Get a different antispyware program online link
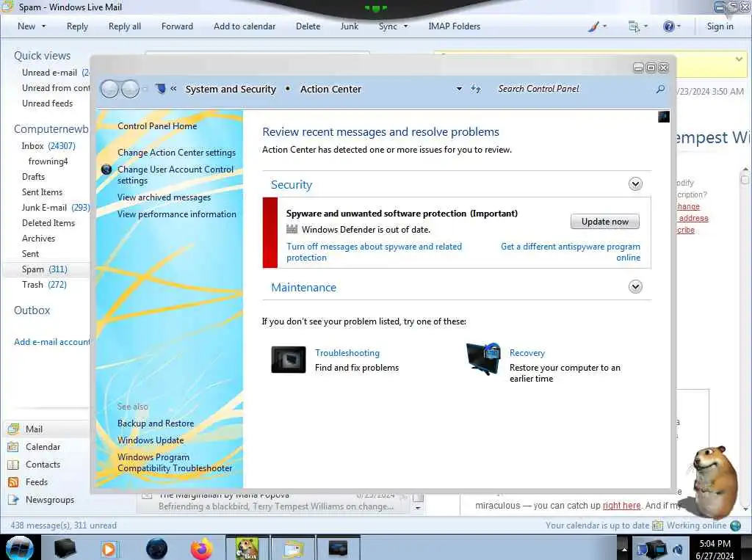The image size is (752, 560). tap(571, 252)
